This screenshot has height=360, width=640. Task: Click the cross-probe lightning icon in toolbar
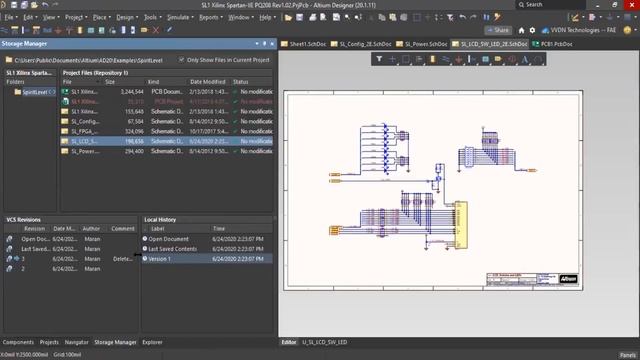tap(497, 18)
